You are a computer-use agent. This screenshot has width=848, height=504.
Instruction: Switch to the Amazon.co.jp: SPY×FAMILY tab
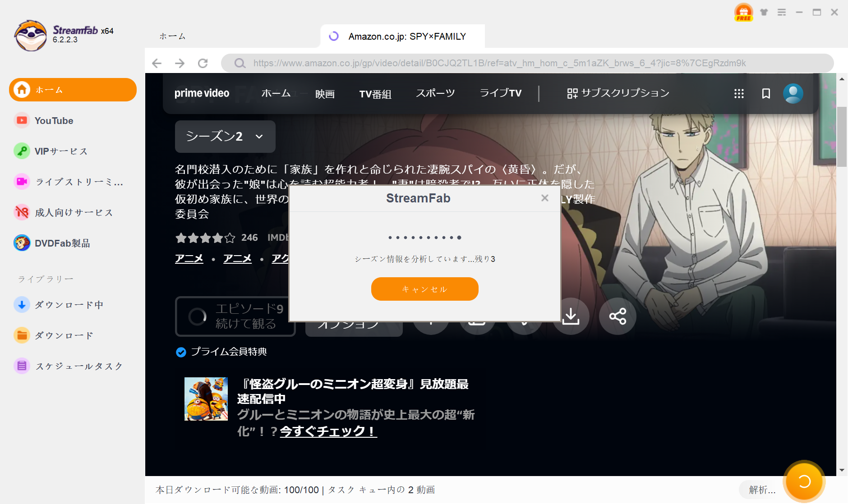pos(402,36)
